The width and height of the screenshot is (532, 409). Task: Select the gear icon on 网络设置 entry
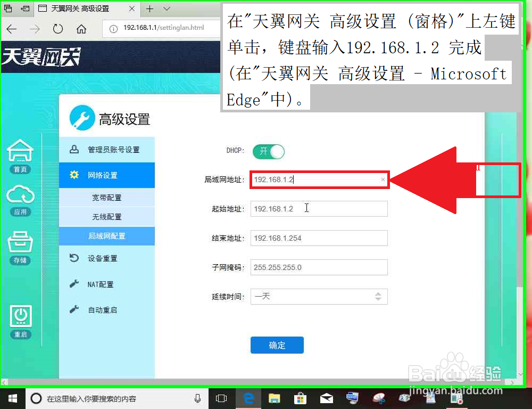[x=74, y=175]
